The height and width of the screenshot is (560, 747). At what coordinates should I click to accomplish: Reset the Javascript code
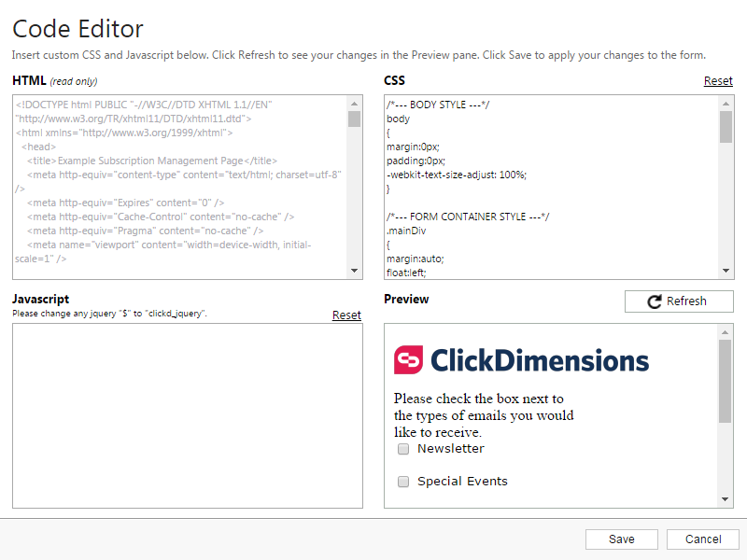[x=346, y=315]
